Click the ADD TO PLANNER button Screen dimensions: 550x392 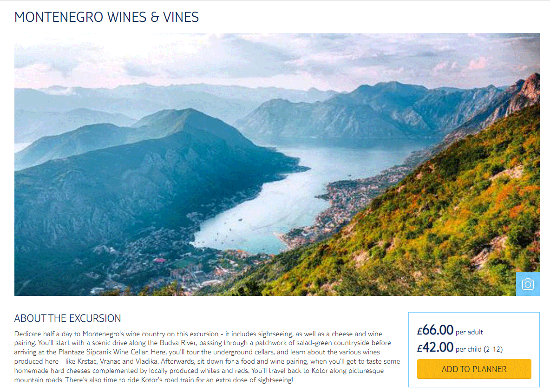tap(474, 369)
